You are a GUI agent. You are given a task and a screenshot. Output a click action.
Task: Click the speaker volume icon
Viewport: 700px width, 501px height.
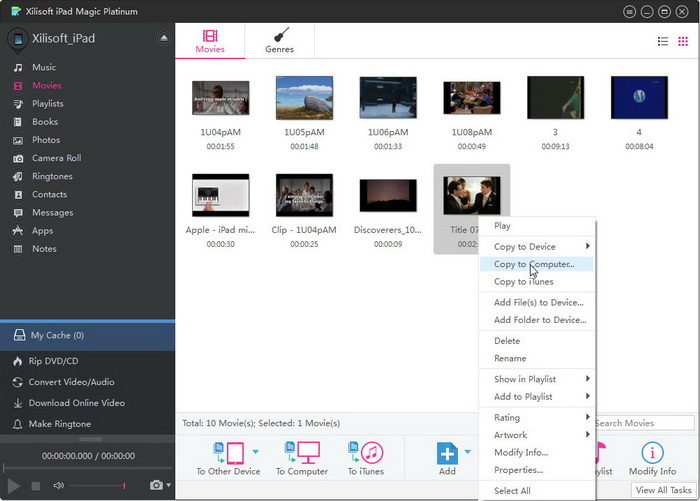coord(58,485)
